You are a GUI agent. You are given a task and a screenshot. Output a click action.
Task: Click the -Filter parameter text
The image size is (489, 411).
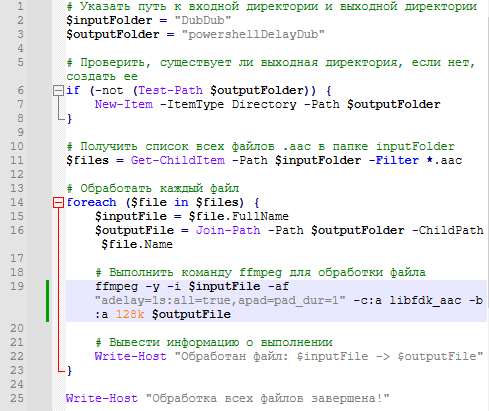[394, 160]
